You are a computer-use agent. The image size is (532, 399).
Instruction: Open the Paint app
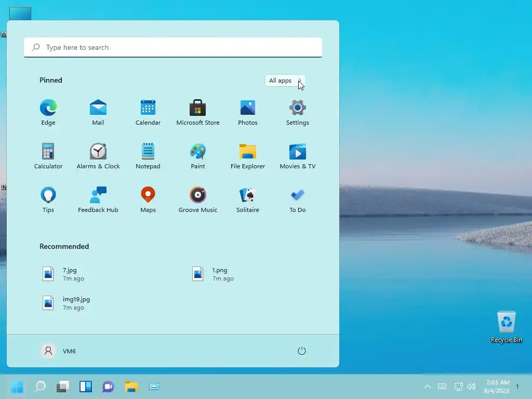[198, 156]
